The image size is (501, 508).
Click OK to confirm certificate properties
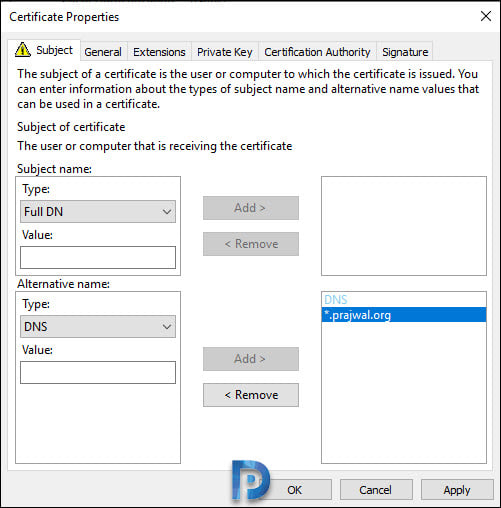(x=295, y=490)
